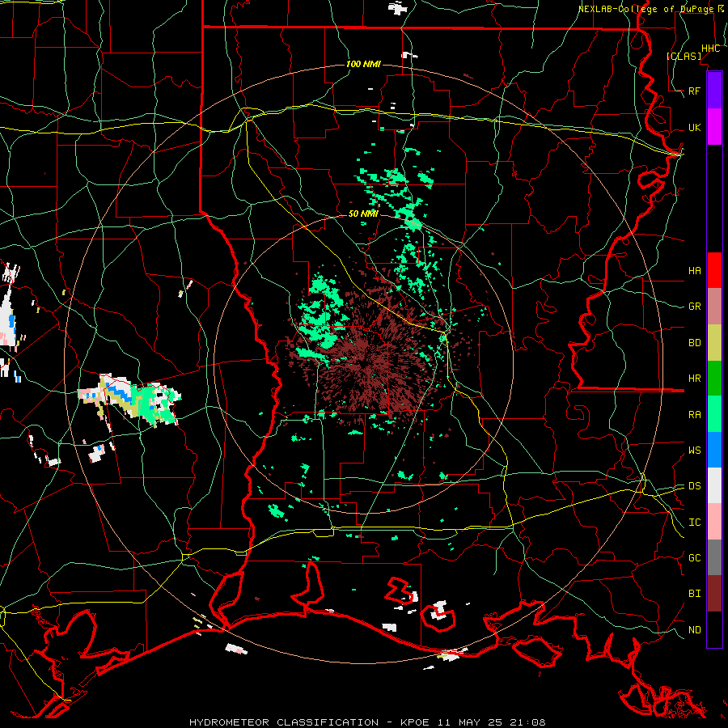Click the 50 NMI range ring label
728x728 pixels.
coord(363,214)
